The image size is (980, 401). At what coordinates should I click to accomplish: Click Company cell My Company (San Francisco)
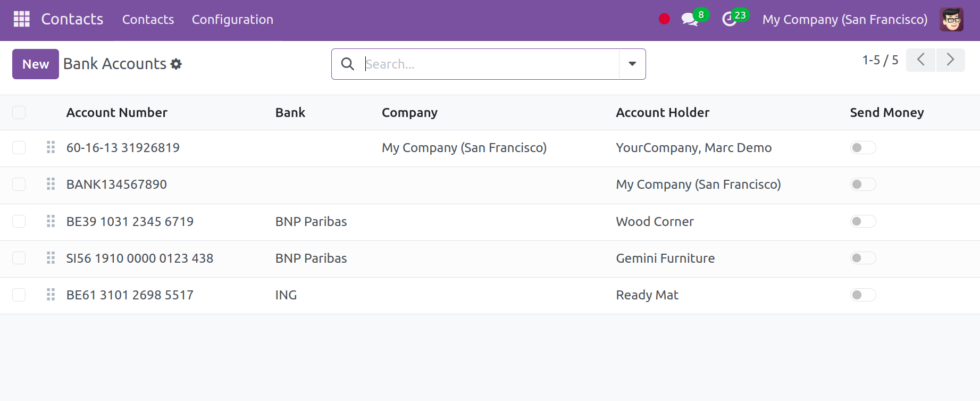[464, 148]
